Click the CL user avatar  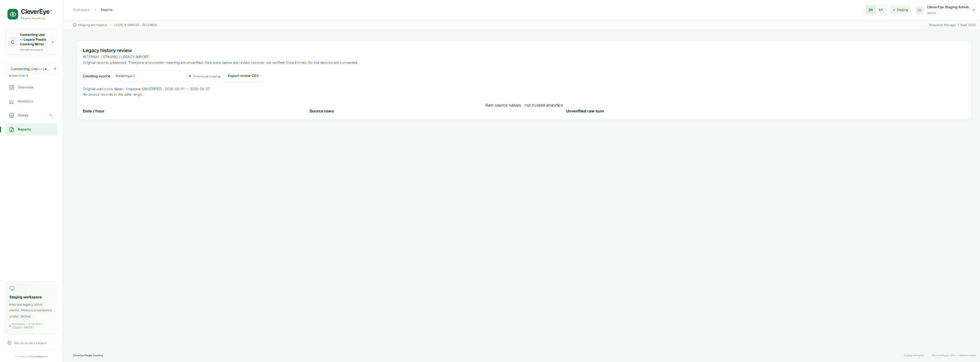tap(919, 10)
